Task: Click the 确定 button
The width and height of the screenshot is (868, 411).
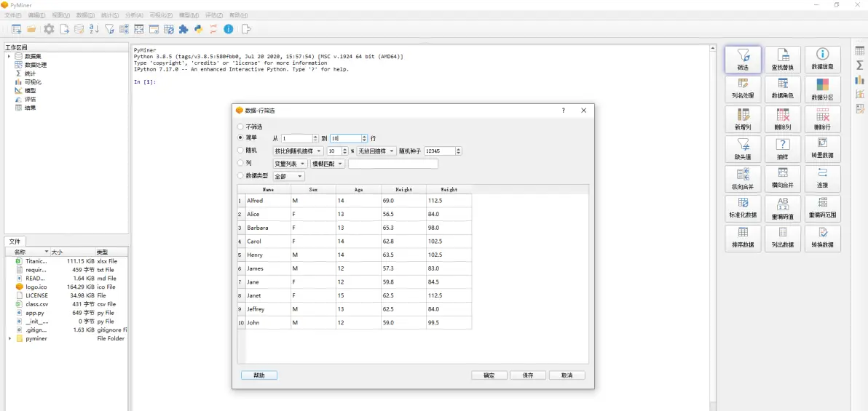Action: coord(489,375)
